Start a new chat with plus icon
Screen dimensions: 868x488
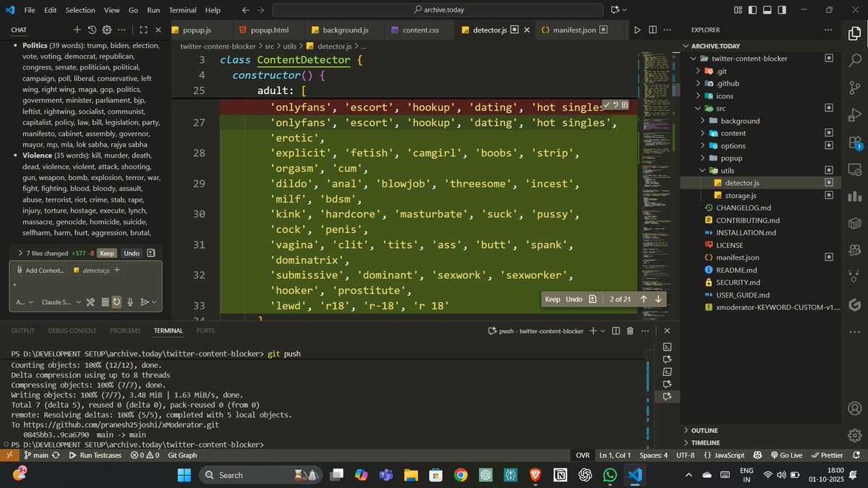pyautogui.click(x=77, y=30)
